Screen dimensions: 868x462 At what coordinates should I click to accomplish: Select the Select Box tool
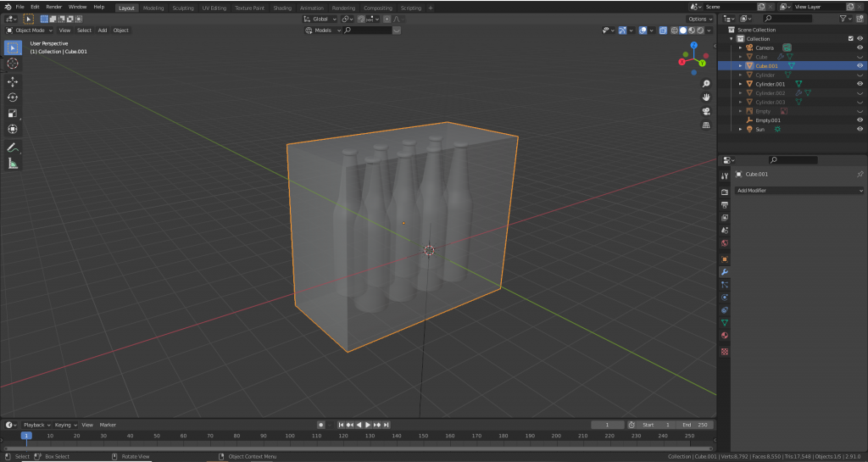(x=13, y=48)
